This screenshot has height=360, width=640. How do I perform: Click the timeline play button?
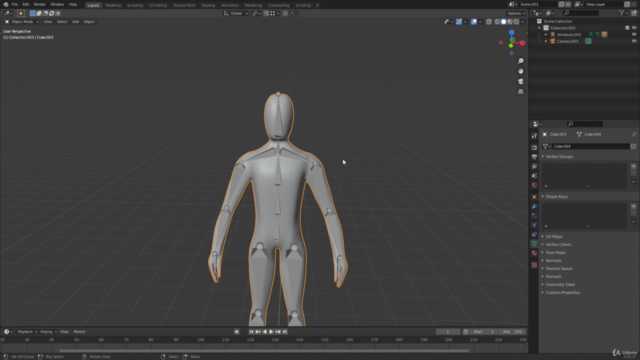point(271,332)
